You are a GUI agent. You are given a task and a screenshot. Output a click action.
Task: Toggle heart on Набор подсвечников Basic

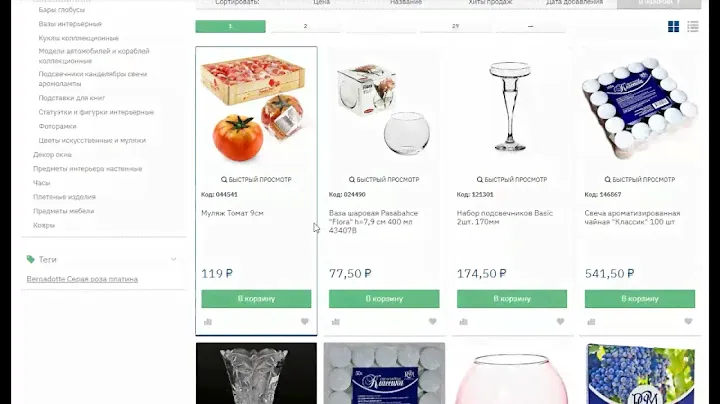(560, 322)
